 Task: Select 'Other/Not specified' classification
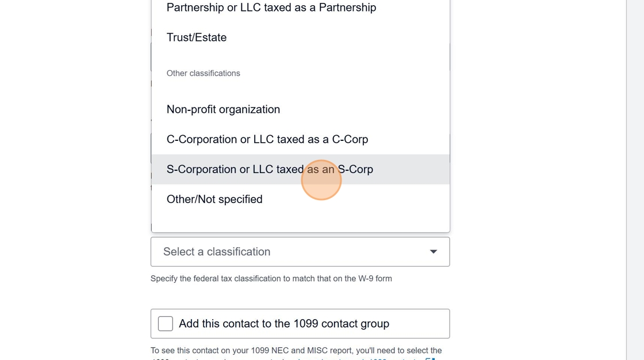coord(214,199)
